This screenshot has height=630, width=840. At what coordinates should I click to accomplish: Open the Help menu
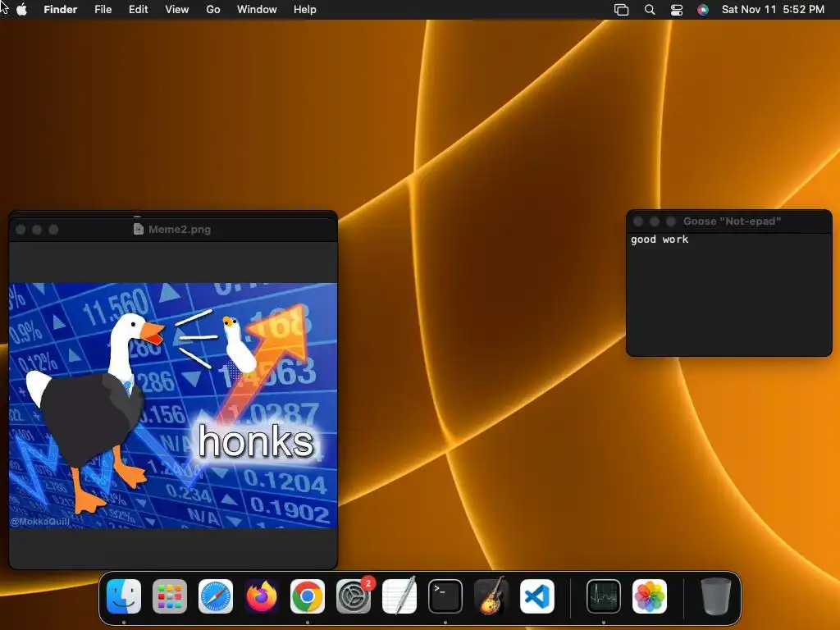[x=305, y=10]
